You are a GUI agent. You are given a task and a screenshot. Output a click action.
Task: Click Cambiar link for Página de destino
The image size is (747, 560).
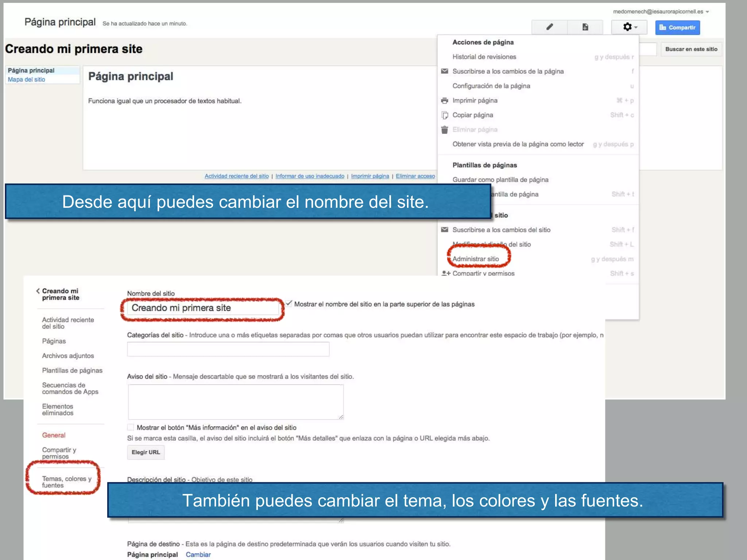(x=198, y=555)
